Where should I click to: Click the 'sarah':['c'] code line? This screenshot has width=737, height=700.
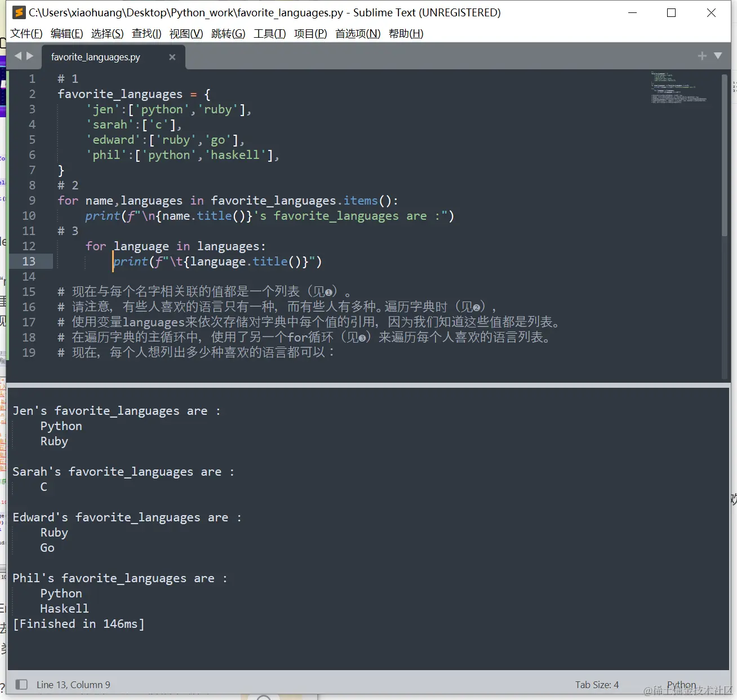point(134,125)
